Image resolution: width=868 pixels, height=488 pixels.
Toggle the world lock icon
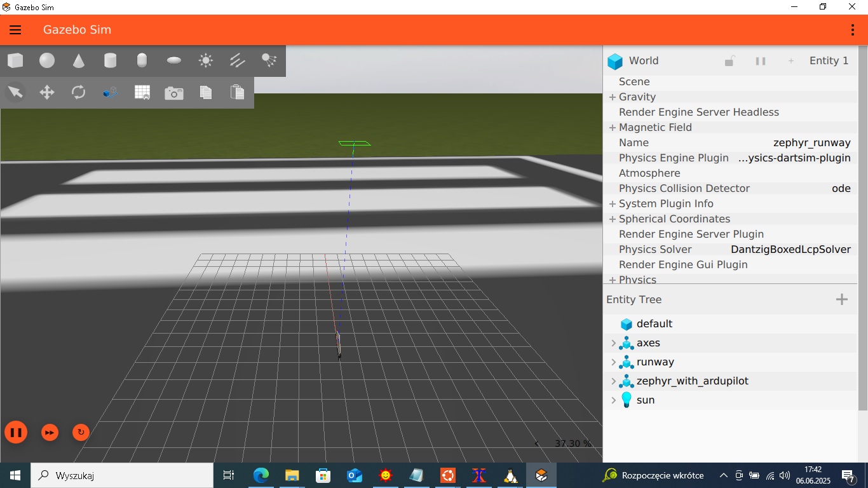[x=729, y=60]
